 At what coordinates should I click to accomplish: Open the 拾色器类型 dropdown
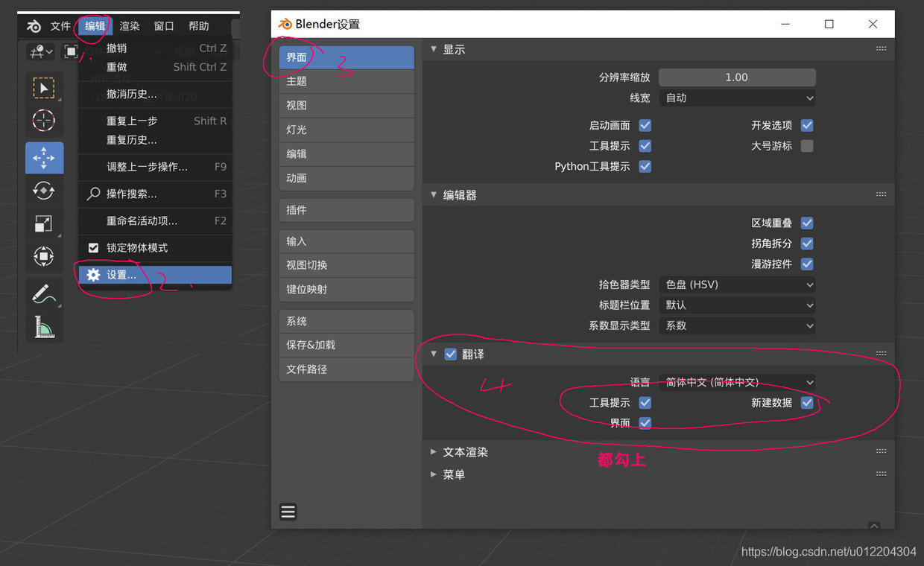pyautogui.click(x=737, y=284)
